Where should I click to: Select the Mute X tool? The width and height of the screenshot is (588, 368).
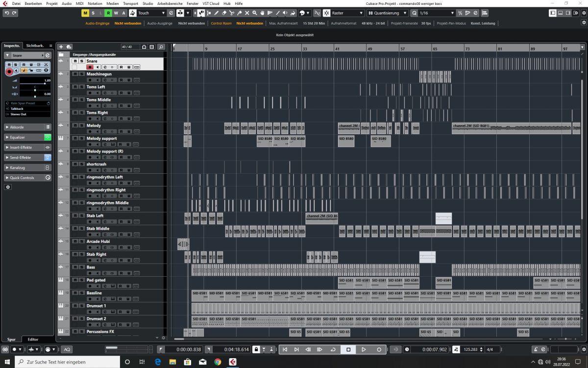pyautogui.click(x=247, y=13)
